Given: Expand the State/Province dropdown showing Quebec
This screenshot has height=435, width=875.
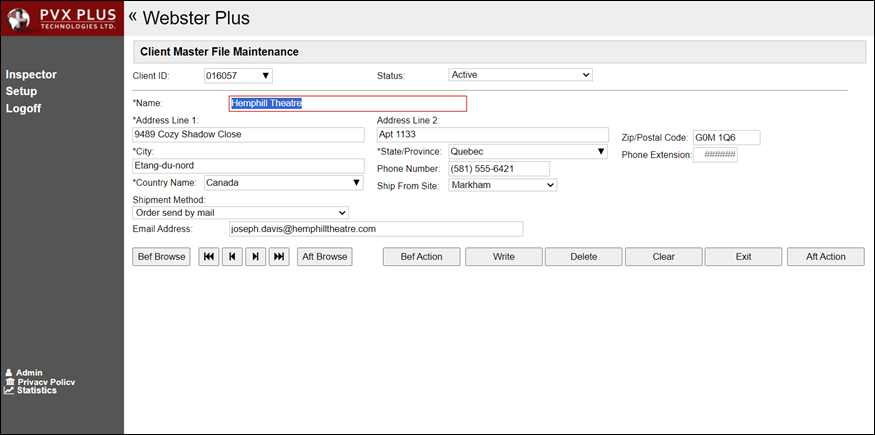Looking at the screenshot, I should tap(528, 151).
